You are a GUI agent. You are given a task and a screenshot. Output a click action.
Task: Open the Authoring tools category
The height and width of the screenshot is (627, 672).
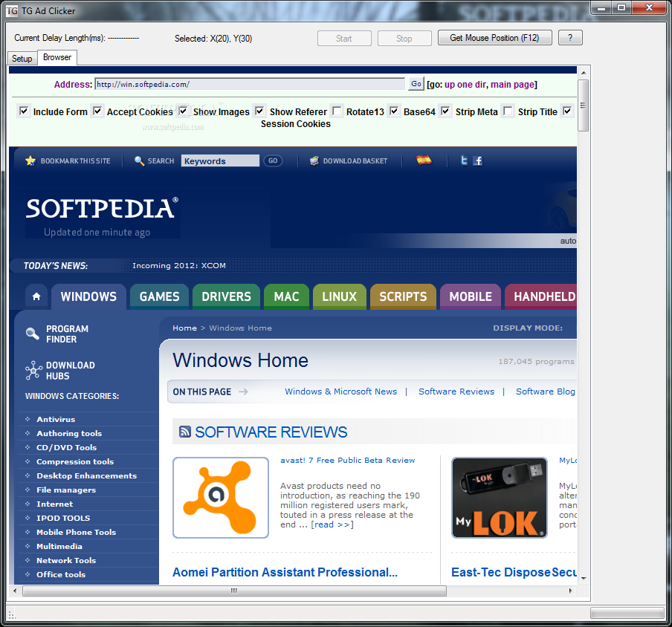pos(69,433)
